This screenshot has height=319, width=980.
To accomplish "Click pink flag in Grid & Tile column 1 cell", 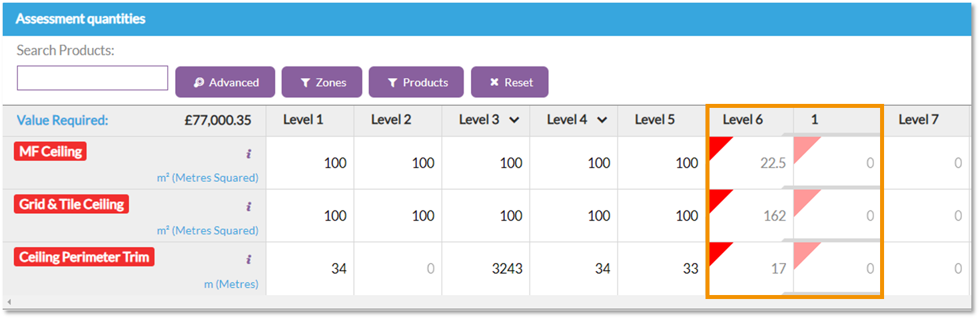I will [803, 197].
